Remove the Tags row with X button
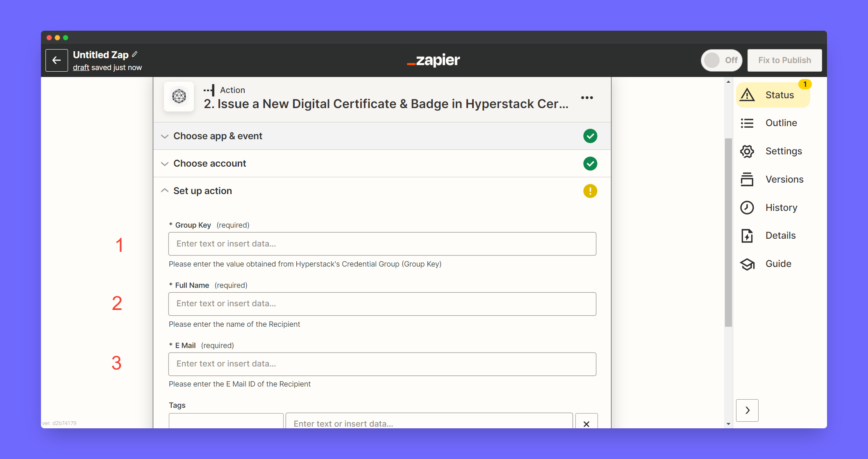This screenshot has height=459, width=868. point(586,423)
